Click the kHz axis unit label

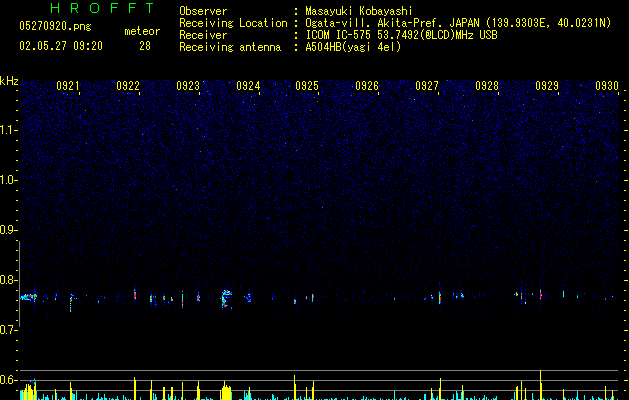pos(9,81)
